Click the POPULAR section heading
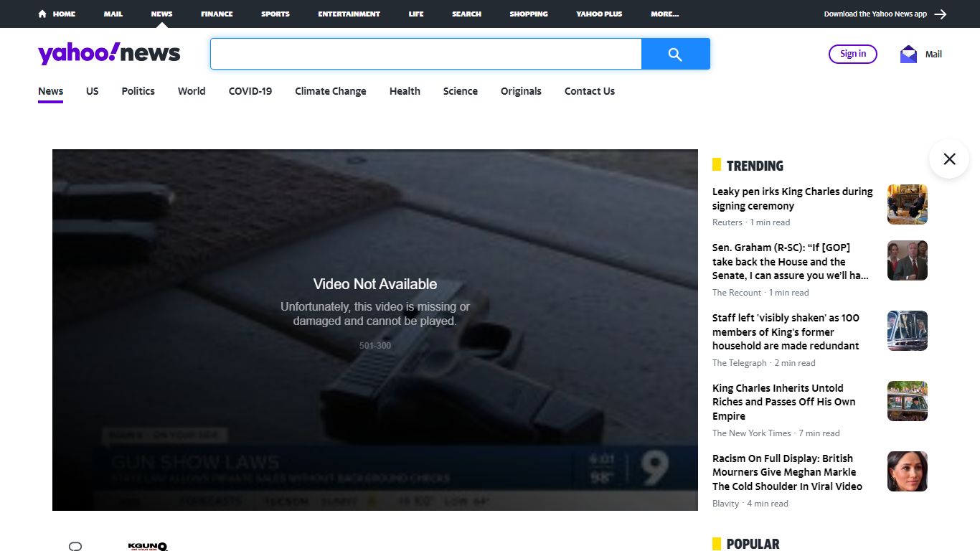This screenshot has height=551, width=980. 753,544
